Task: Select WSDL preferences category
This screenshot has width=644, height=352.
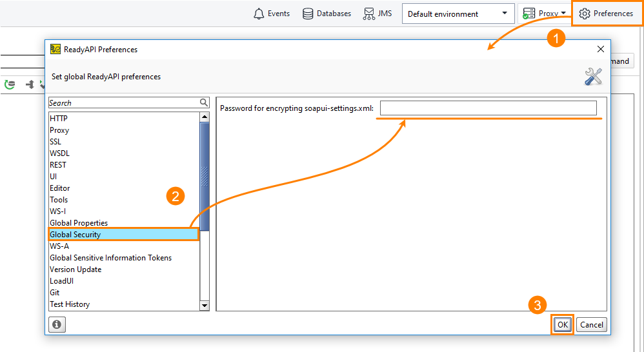Action: tap(124, 153)
